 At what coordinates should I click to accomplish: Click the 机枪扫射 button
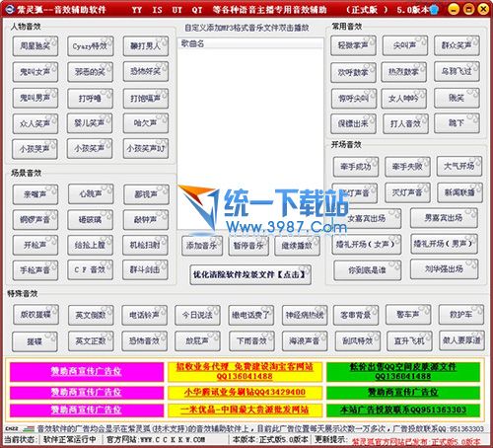click(x=145, y=245)
